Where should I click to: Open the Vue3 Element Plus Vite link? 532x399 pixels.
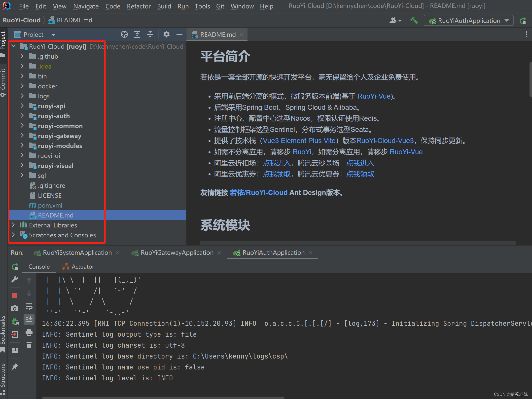[x=299, y=141]
